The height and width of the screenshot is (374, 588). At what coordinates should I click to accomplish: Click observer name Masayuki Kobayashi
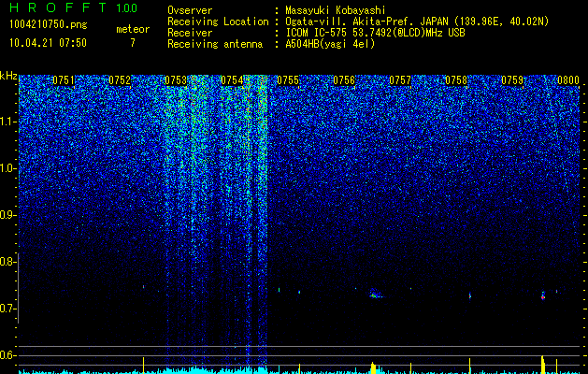click(335, 10)
